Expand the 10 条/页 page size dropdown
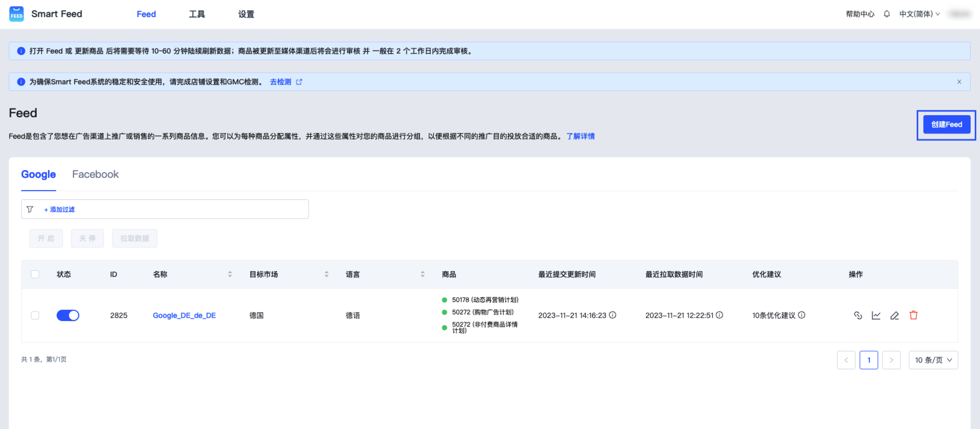The height and width of the screenshot is (429, 980). pos(933,360)
